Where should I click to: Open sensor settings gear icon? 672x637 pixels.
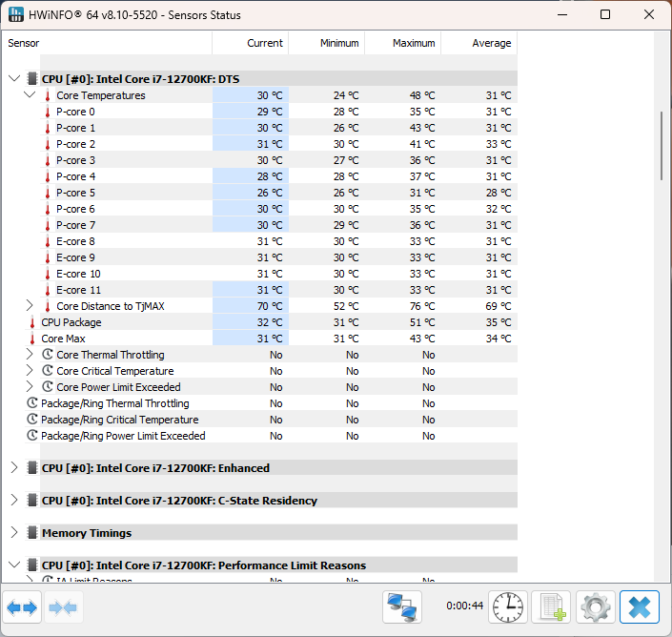coord(596,607)
